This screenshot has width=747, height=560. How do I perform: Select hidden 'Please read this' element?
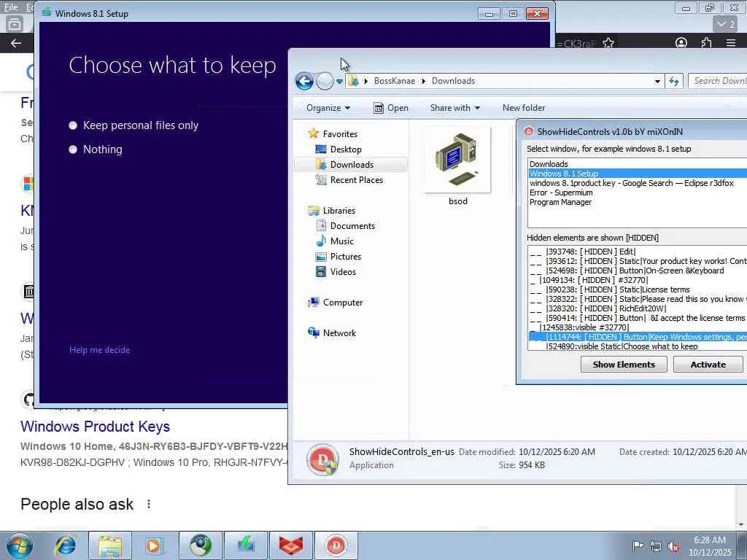(638, 299)
